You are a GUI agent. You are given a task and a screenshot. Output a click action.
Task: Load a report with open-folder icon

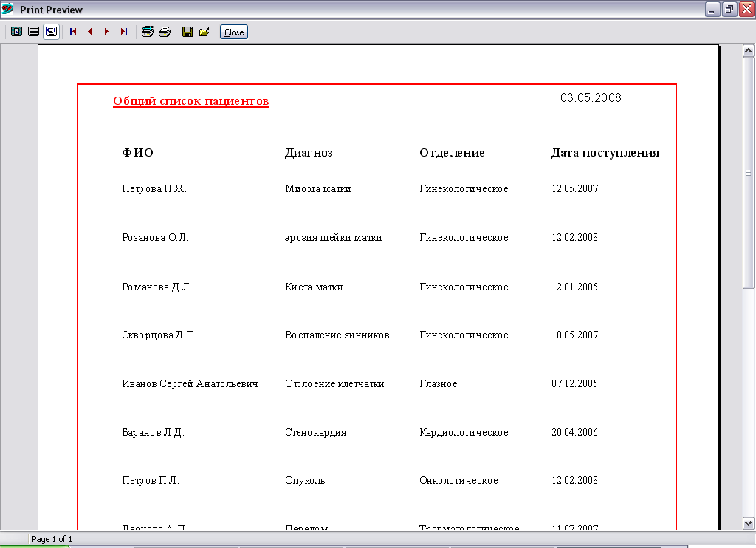coord(205,32)
